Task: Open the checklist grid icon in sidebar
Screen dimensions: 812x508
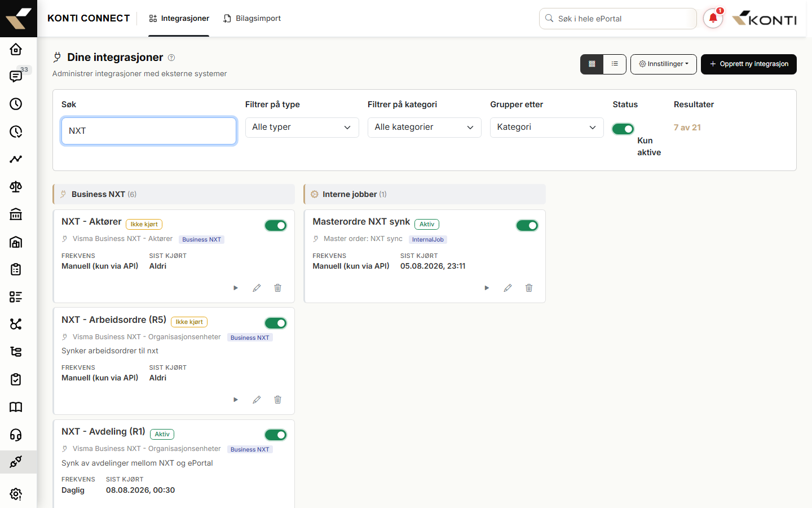Action: (16, 297)
